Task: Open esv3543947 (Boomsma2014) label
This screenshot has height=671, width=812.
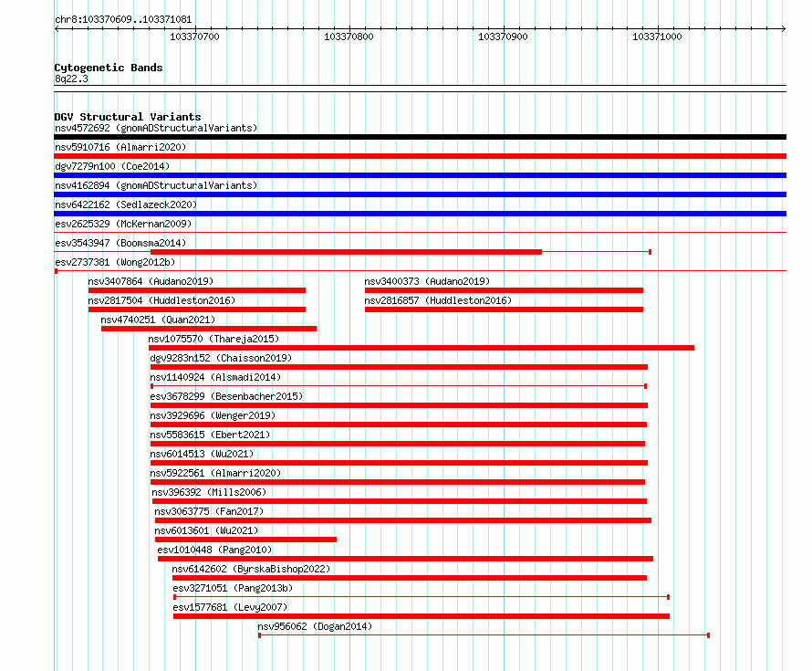Action: pyautogui.click(x=120, y=243)
